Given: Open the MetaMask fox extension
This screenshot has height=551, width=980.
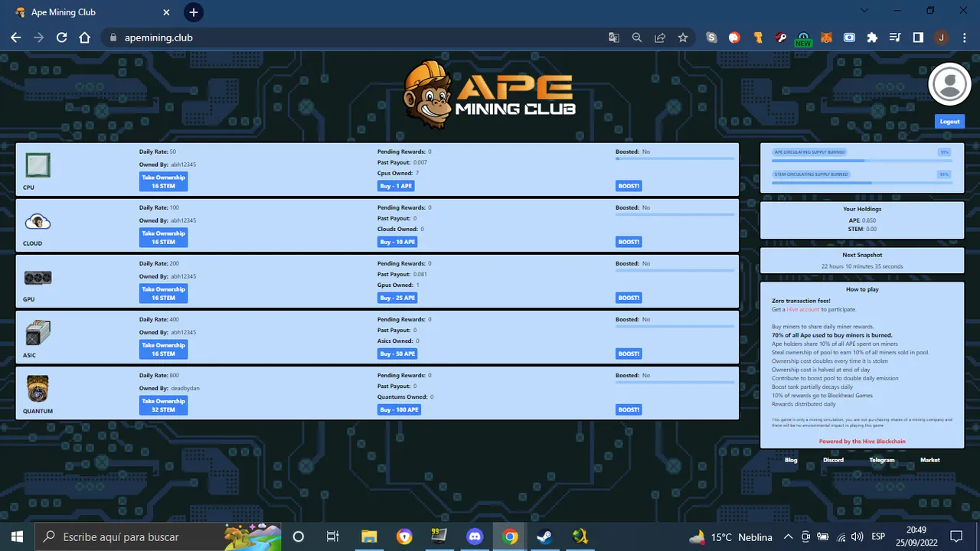Looking at the screenshot, I should (826, 37).
